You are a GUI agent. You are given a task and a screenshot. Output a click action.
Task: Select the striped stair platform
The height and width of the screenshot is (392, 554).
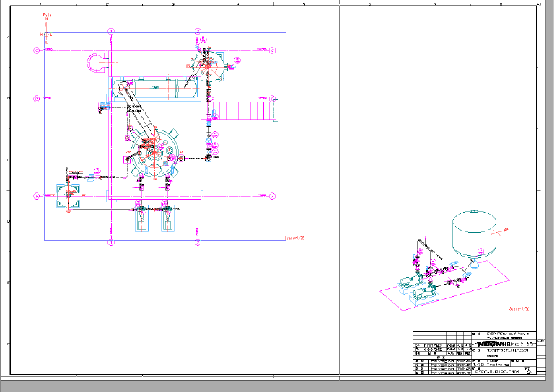(x=239, y=111)
